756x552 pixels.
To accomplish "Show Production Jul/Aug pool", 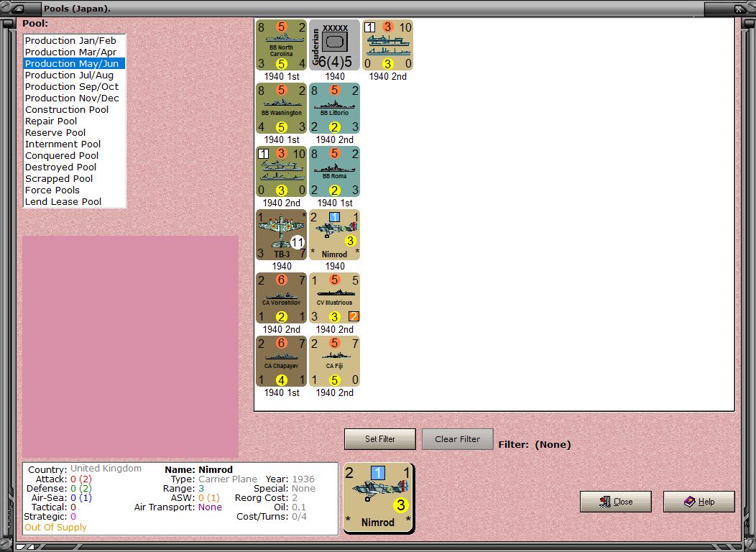I will pyautogui.click(x=74, y=75).
